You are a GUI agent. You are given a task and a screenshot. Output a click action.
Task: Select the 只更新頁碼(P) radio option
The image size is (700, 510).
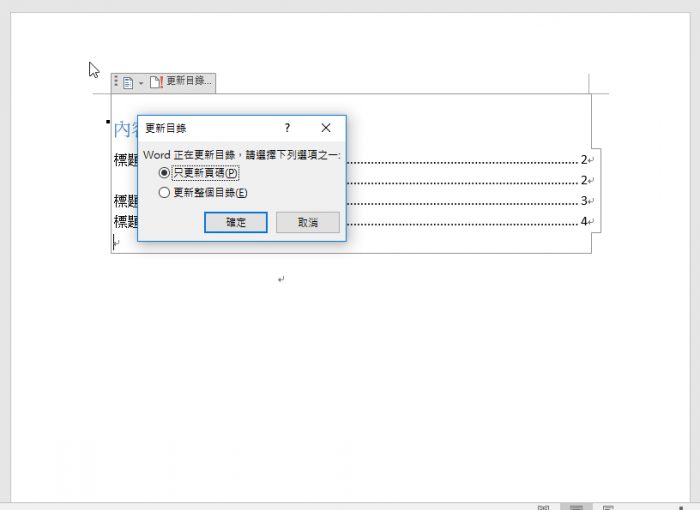click(x=199, y=173)
